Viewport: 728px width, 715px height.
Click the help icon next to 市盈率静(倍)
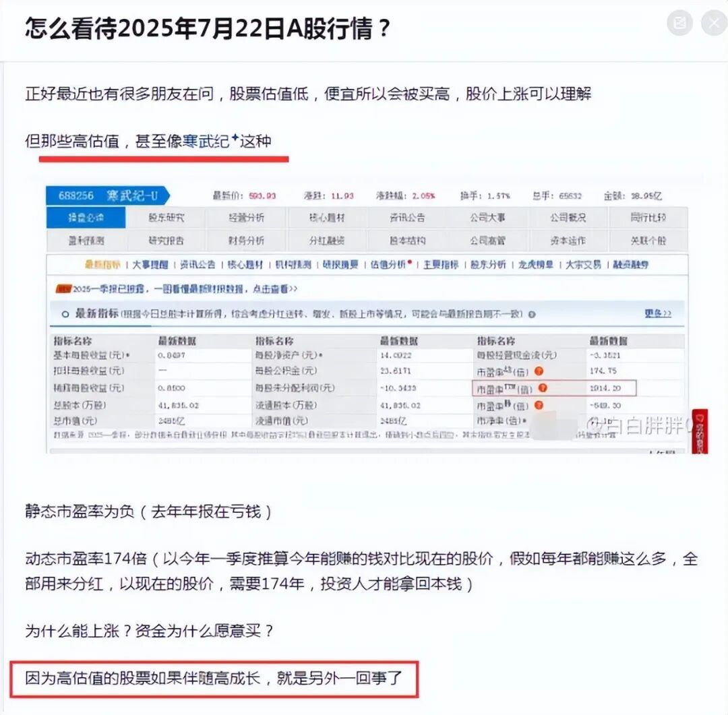point(539,405)
